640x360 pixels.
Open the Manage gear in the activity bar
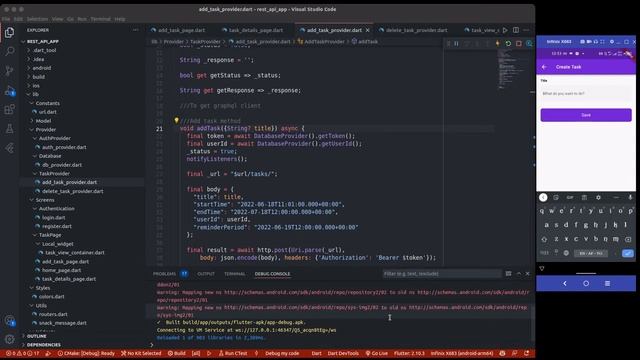(9, 339)
